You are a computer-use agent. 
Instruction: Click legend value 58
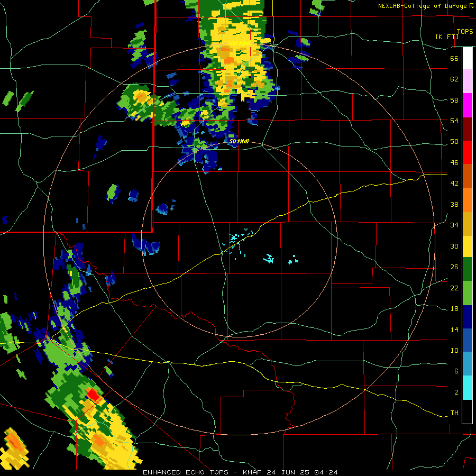point(454,100)
